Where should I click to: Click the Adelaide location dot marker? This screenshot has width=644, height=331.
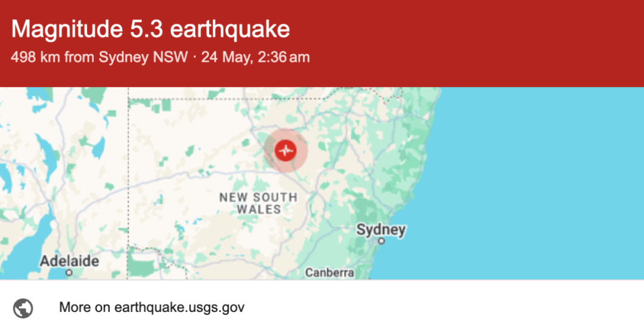click(x=69, y=273)
